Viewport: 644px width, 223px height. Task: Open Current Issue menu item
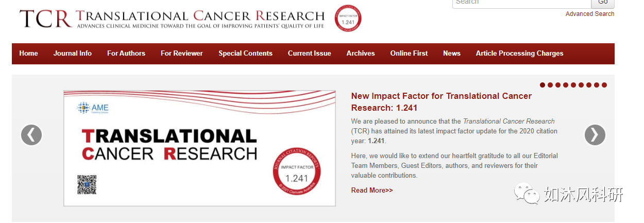(310, 53)
